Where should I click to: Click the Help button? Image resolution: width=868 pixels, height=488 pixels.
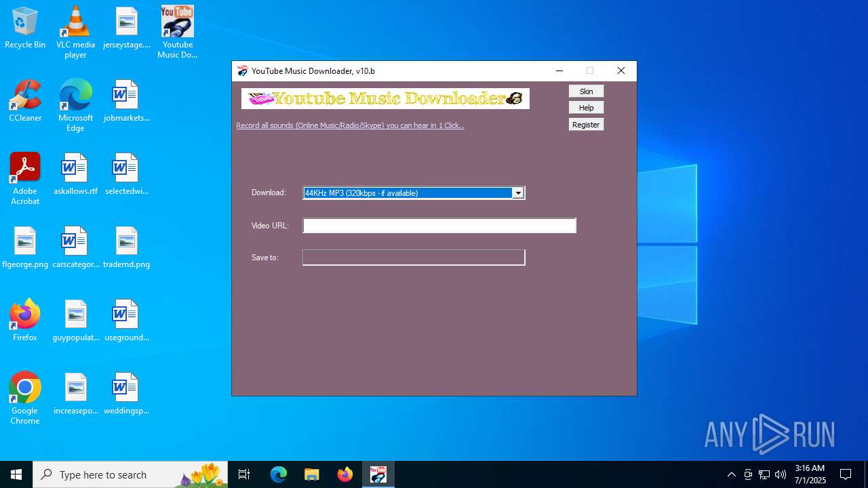[x=586, y=108]
